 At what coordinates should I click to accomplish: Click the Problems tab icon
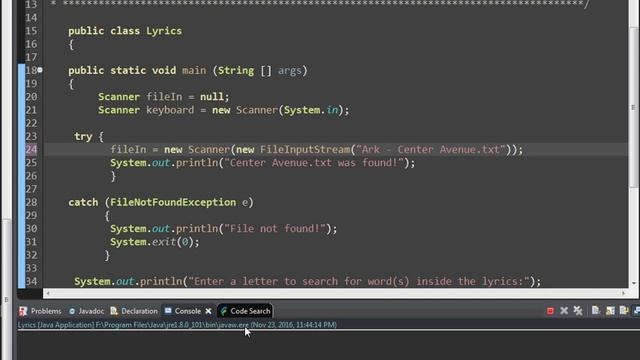[x=23, y=311]
